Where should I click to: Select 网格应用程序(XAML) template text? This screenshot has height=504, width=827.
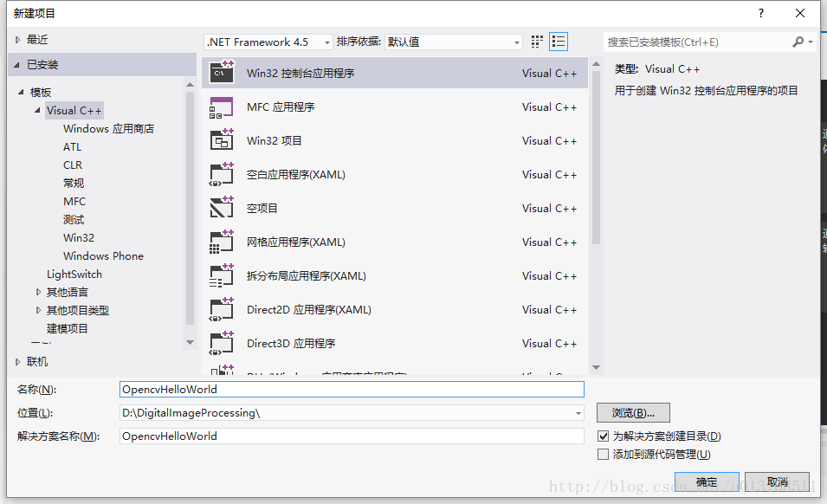tap(296, 242)
